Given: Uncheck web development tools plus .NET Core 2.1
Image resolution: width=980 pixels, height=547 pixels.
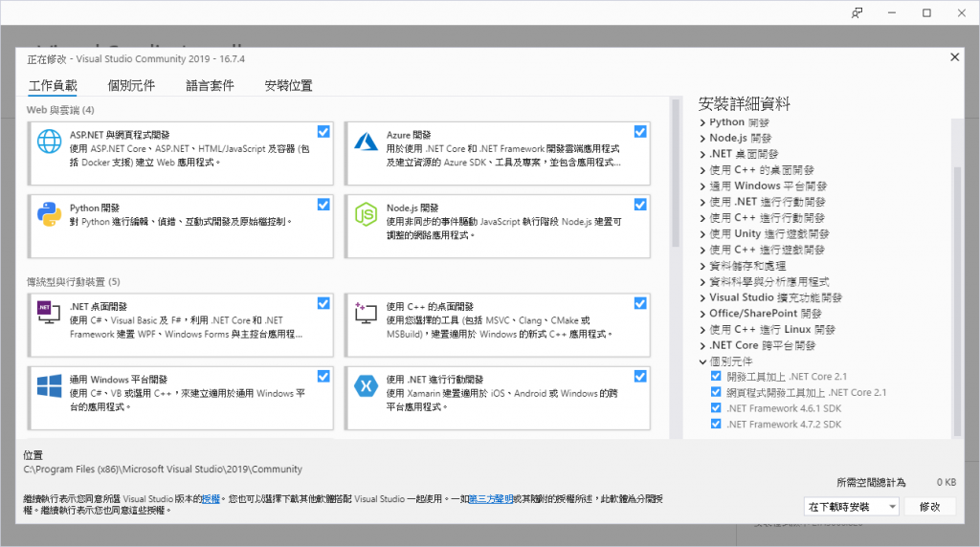Looking at the screenshot, I should click(x=716, y=391).
